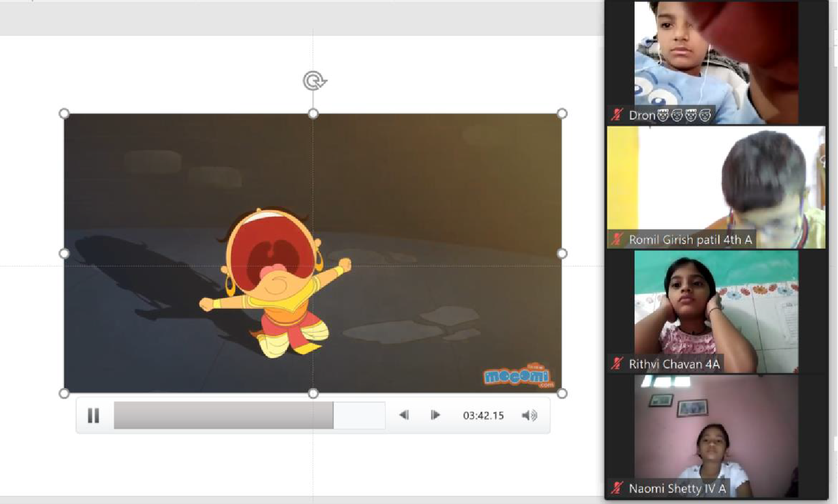Image resolution: width=838 pixels, height=504 pixels.
Task: Select the bottom-right resize handle of video
Action: tap(562, 394)
